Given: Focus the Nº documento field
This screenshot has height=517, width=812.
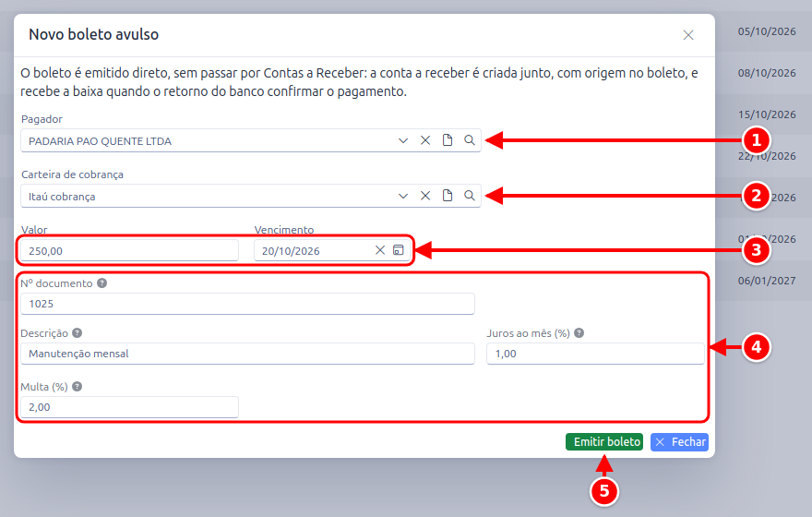Looking at the screenshot, I should pyautogui.click(x=247, y=304).
